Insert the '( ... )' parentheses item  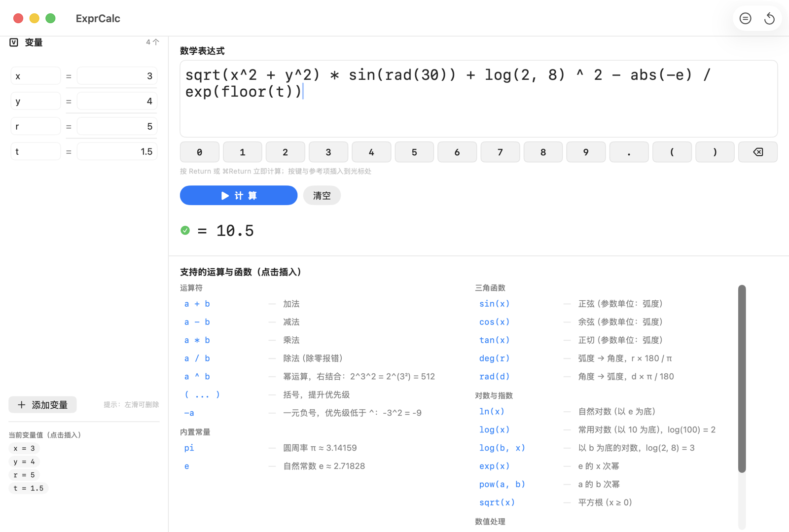(x=202, y=394)
